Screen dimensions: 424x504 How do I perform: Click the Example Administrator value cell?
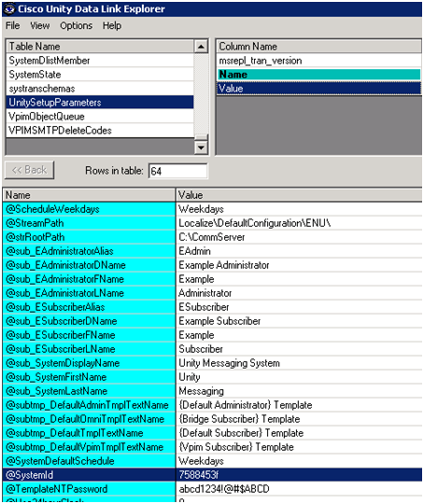click(x=299, y=265)
